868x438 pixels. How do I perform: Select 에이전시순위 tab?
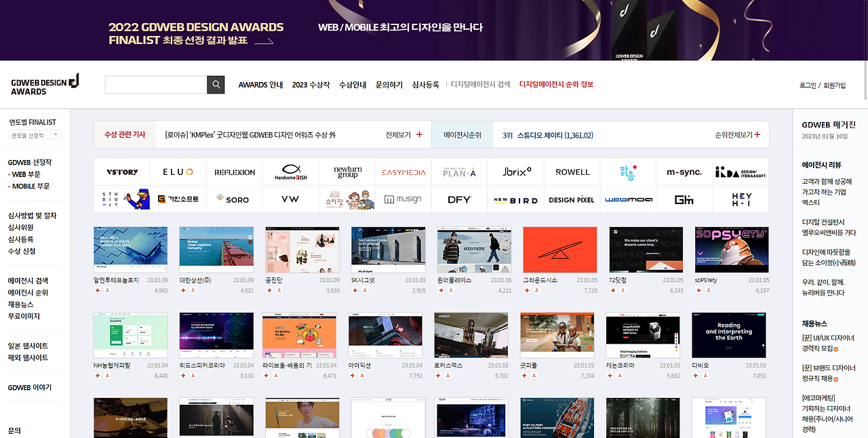point(462,135)
